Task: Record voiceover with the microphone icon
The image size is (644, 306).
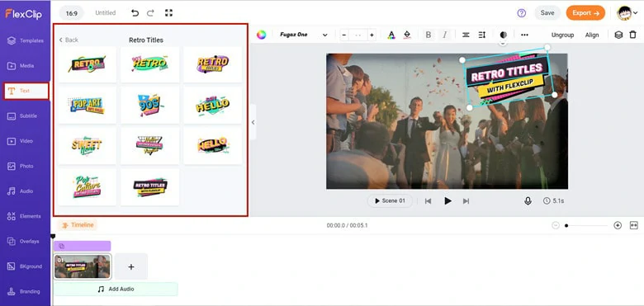Action: click(528, 201)
